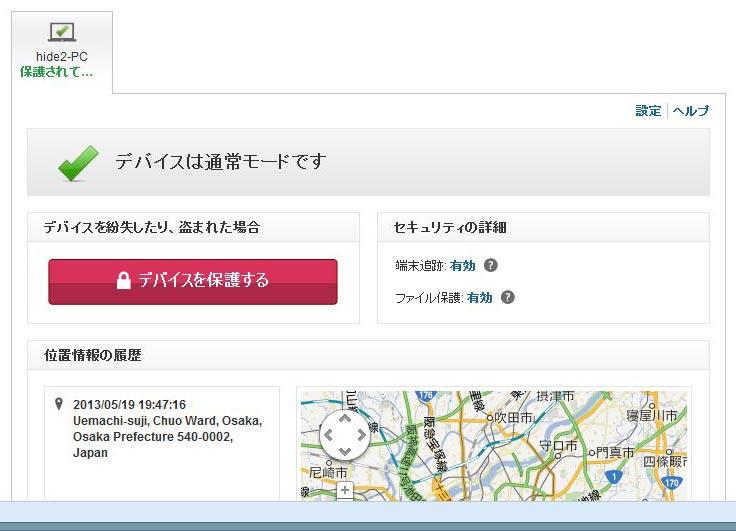Viewport: 736px width, 531px height.
Task: Select the Uemachi-suji, Chuo Ward address text
Action: [167, 437]
